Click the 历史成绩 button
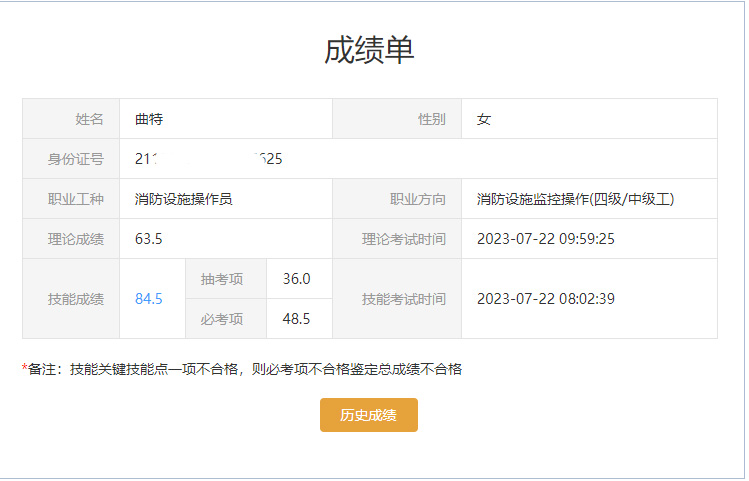Viewport: 749px width, 481px height. click(368, 415)
